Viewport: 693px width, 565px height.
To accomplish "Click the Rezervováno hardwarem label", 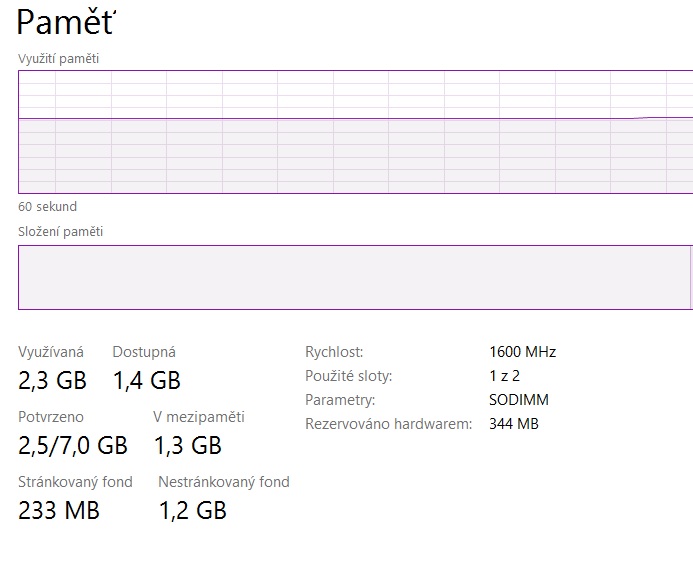I will pyautogui.click(x=388, y=424).
